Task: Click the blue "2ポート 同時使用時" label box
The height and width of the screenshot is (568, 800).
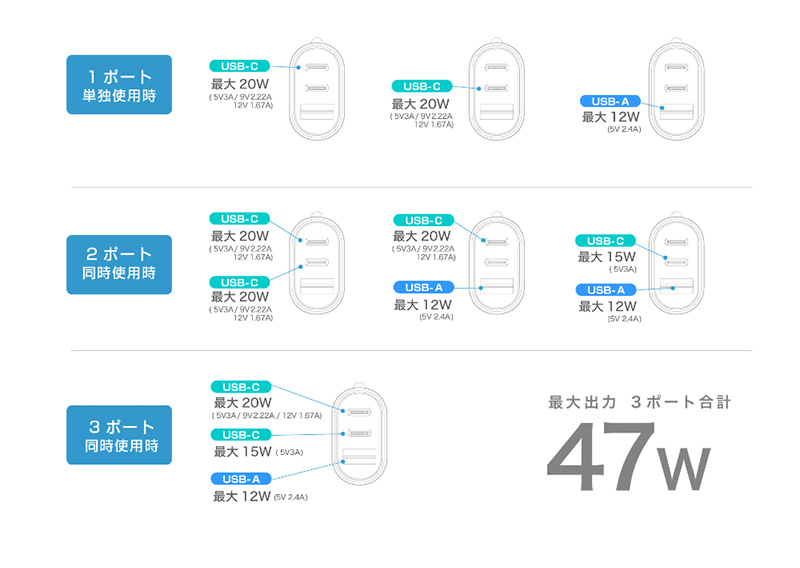Action: pos(119,264)
